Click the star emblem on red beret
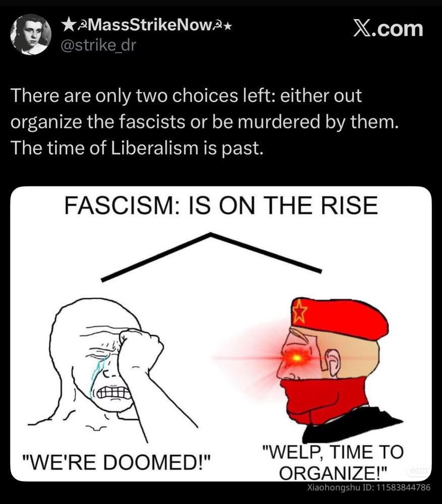442x504 pixels. click(x=300, y=311)
